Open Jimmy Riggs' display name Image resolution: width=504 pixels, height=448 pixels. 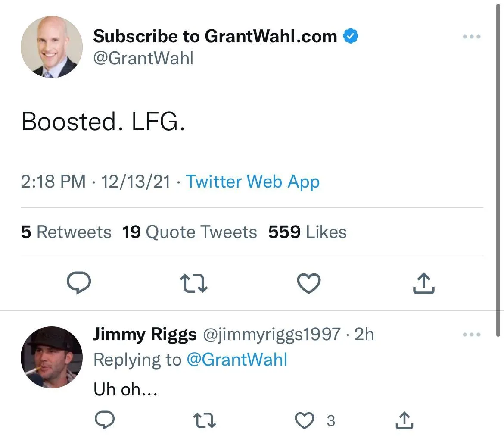(145, 335)
